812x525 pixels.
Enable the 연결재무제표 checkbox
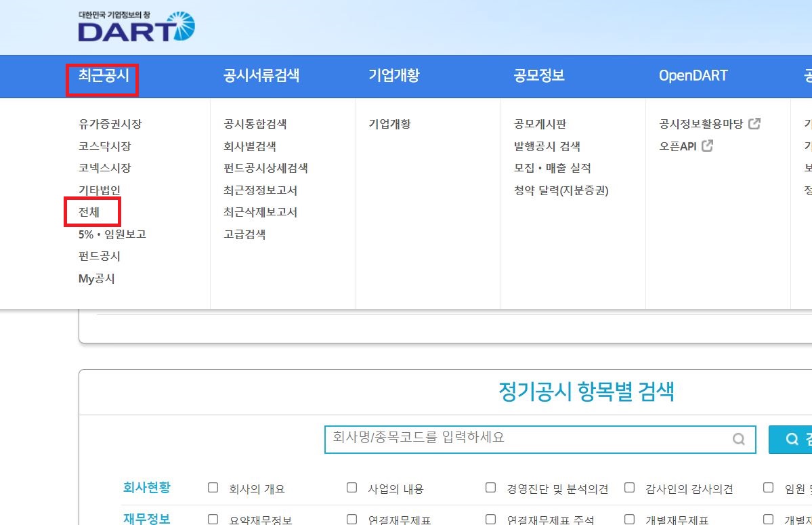(351, 518)
